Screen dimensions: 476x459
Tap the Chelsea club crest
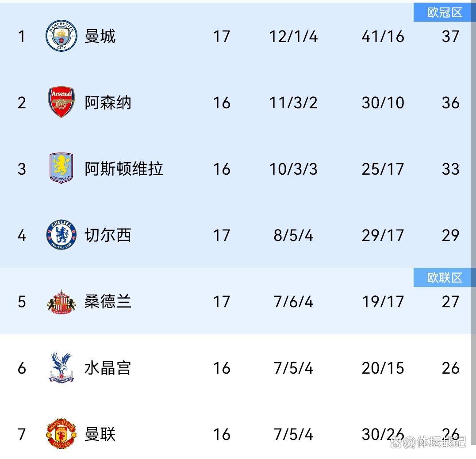[61, 235]
